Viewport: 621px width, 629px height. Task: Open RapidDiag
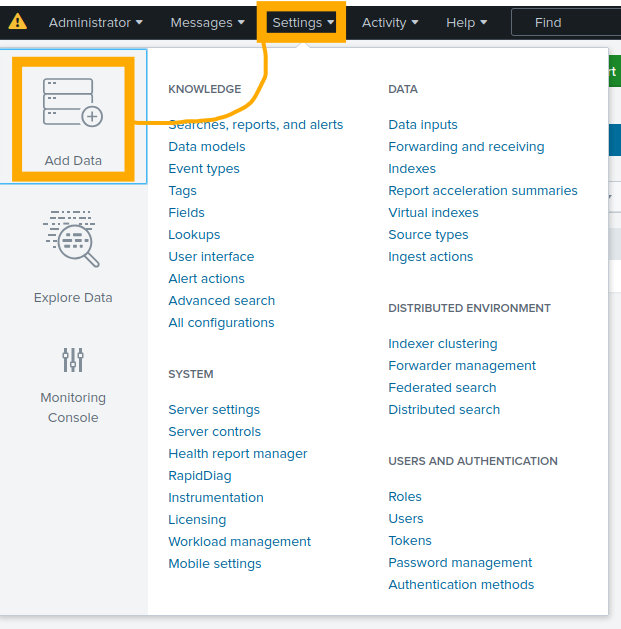coord(200,476)
